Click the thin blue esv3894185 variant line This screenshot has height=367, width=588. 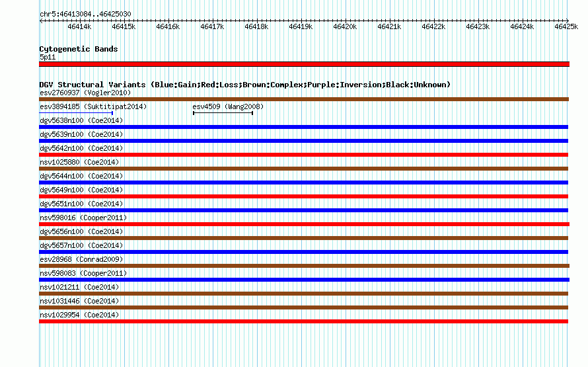pyautogui.click(x=76, y=113)
